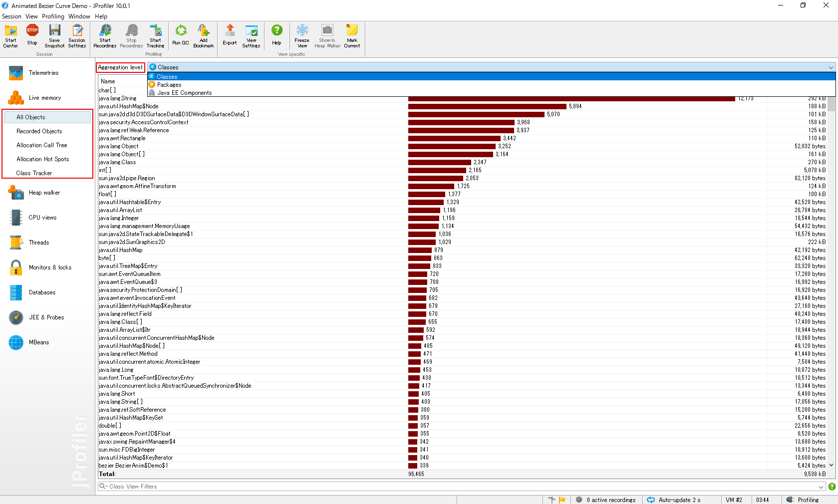838x504 pixels.
Task: Open the Class View Filters dropdown arrow
Action: point(821,487)
